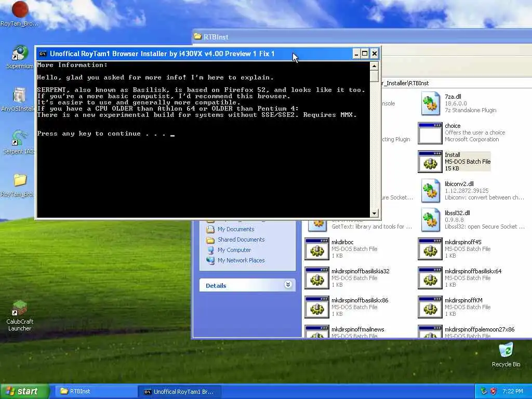Select the Install batch file icon
This screenshot has height=399, width=532.
point(430,162)
